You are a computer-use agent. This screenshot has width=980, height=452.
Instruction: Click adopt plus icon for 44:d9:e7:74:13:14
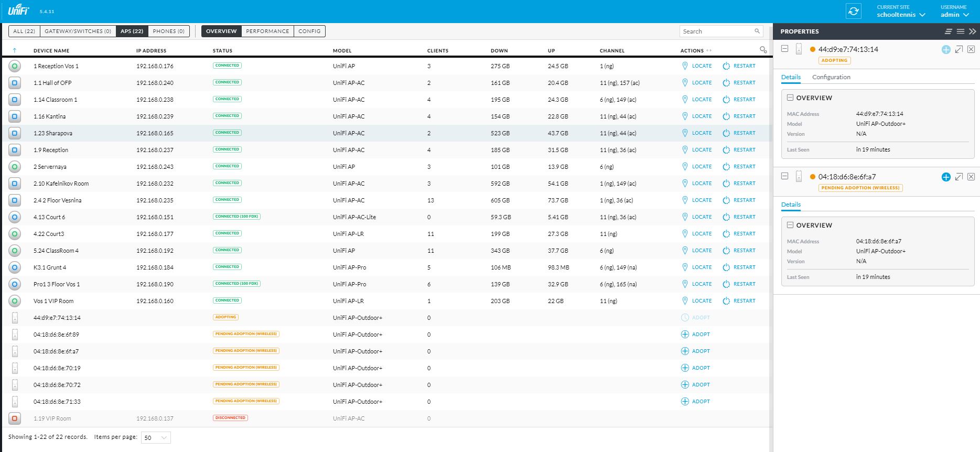[x=946, y=49]
